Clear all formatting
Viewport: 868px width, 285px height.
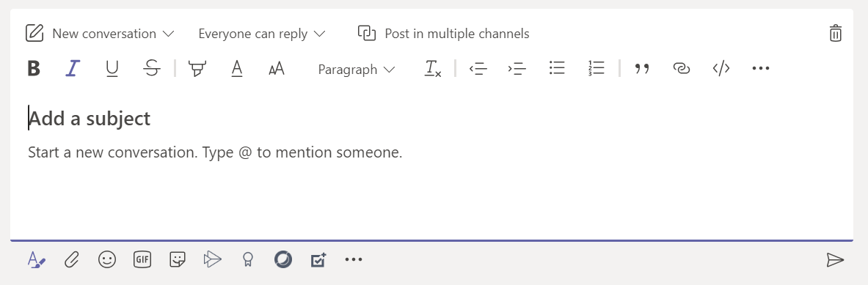(433, 68)
